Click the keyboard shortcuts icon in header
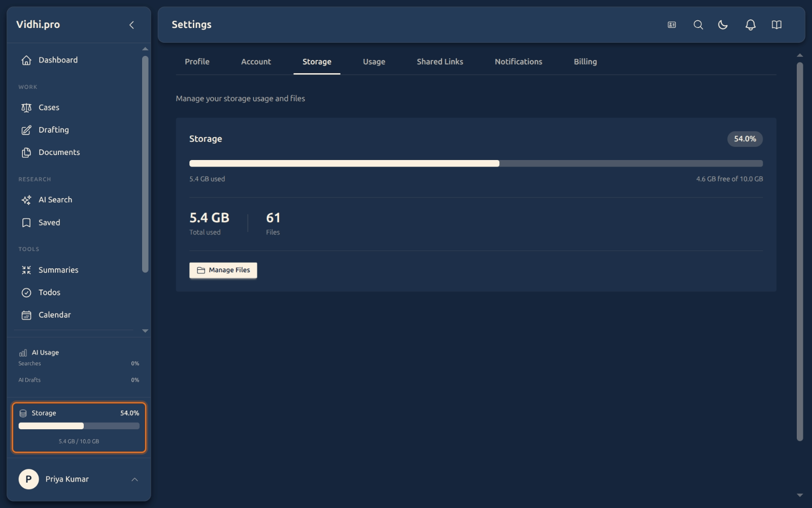Image resolution: width=812 pixels, height=508 pixels. click(672, 25)
